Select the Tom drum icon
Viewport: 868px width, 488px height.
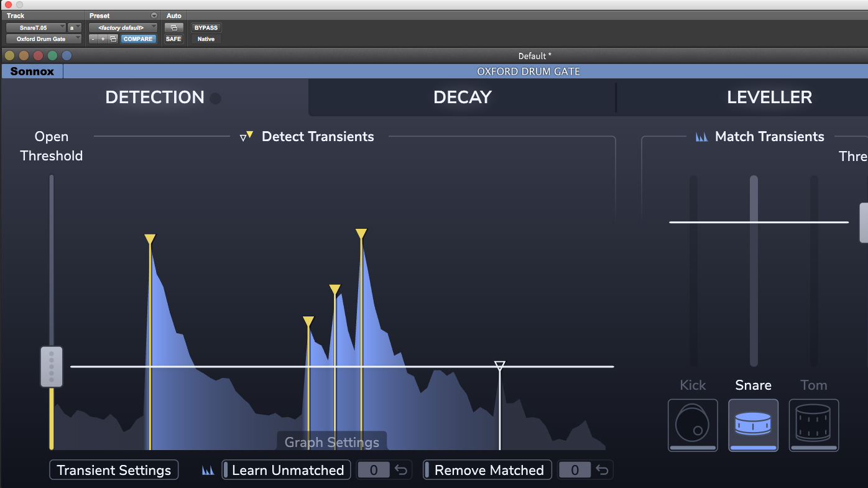coord(813,425)
